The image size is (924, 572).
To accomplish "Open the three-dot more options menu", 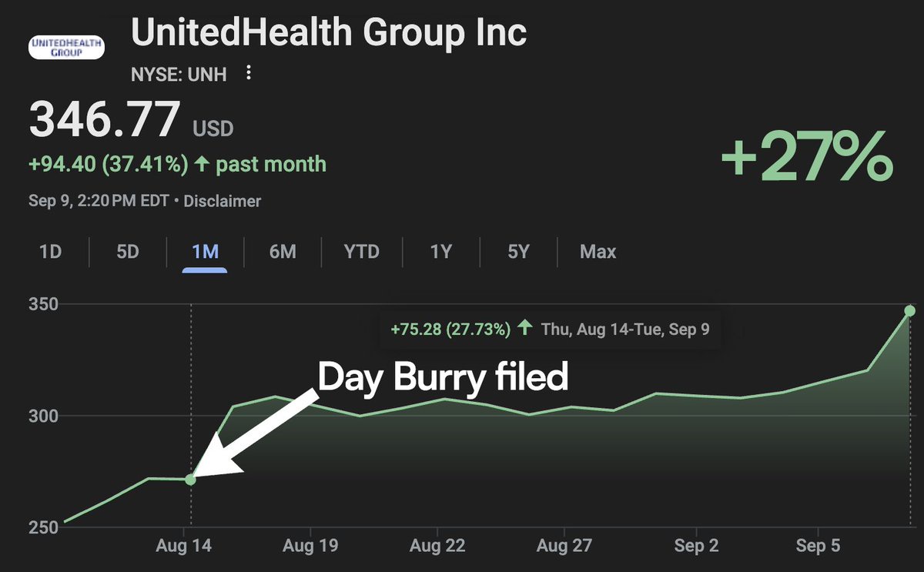I will click(248, 73).
